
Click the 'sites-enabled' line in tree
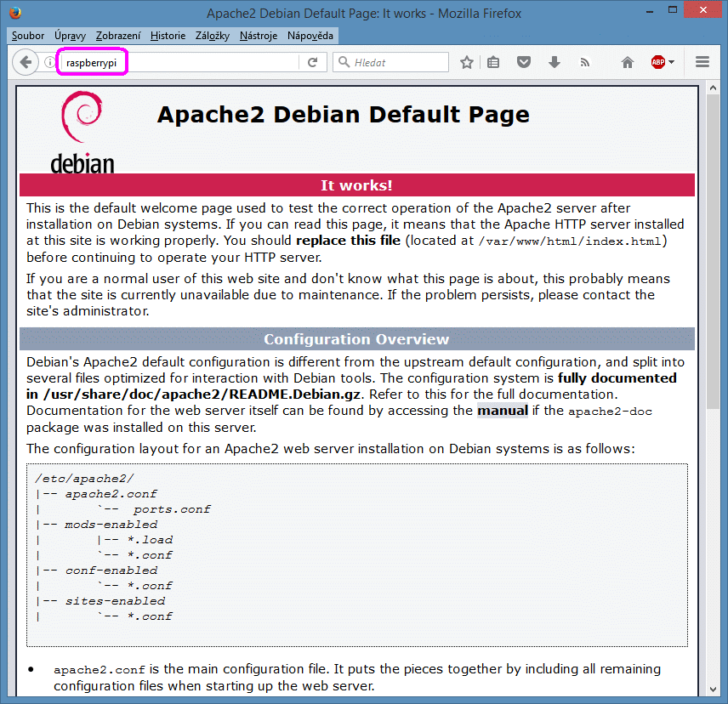(x=115, y=601)
